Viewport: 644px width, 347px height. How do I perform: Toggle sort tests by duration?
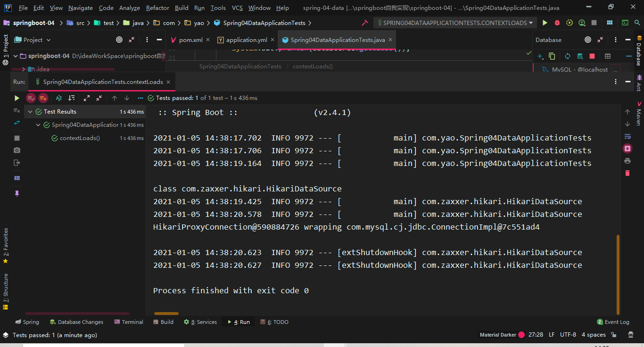[x=71, y=98]
